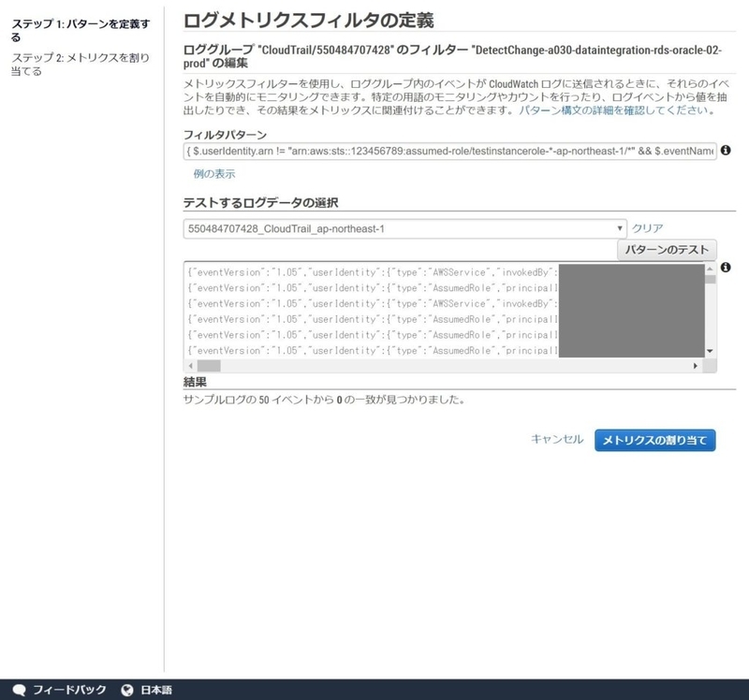Viewport: 749px width, 700px height.
Task: Click the クリア link
Action: [647, 228]
